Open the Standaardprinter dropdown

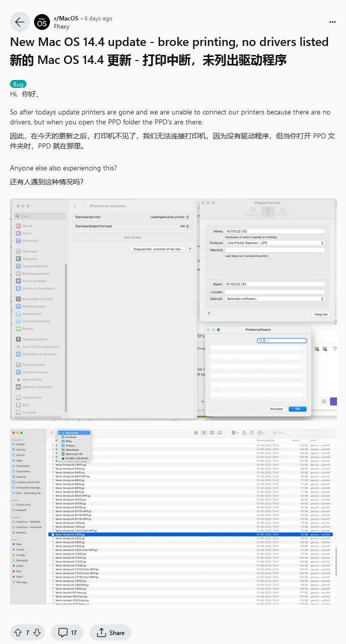click(170, 217)
